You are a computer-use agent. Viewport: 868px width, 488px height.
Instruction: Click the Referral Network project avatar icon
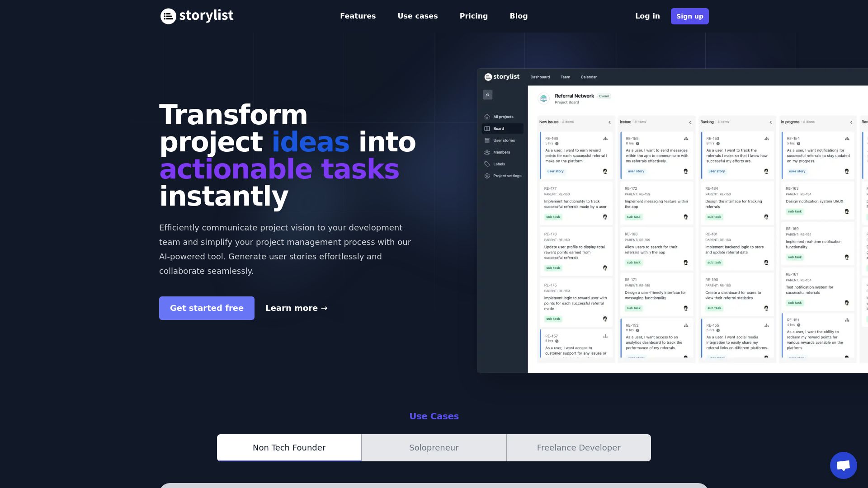coord(544,98)
